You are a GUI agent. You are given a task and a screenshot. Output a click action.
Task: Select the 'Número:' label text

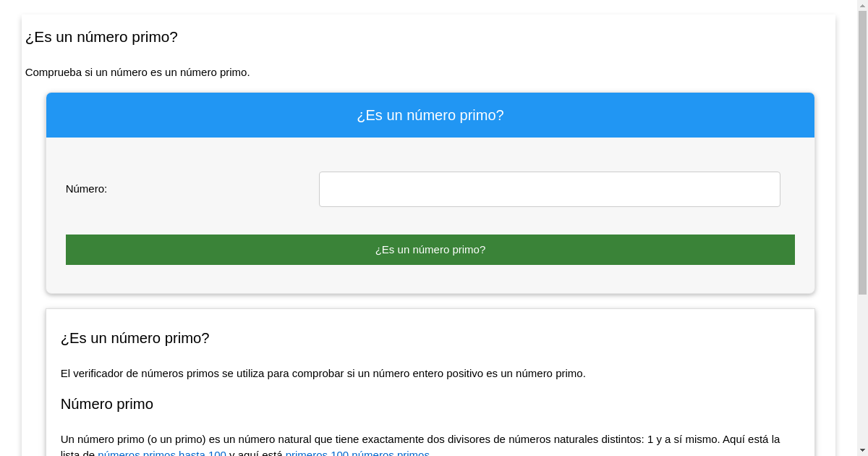coord(86,189)
